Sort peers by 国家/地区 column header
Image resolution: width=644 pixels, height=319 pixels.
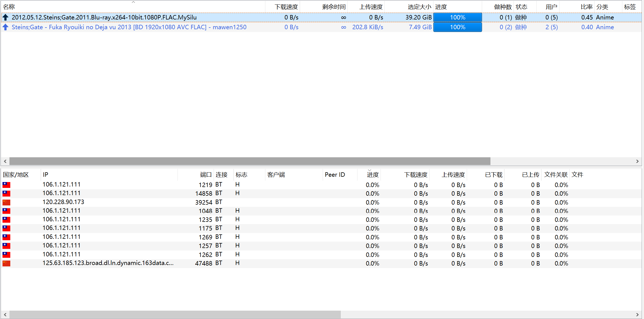click(x=21, y=175)
